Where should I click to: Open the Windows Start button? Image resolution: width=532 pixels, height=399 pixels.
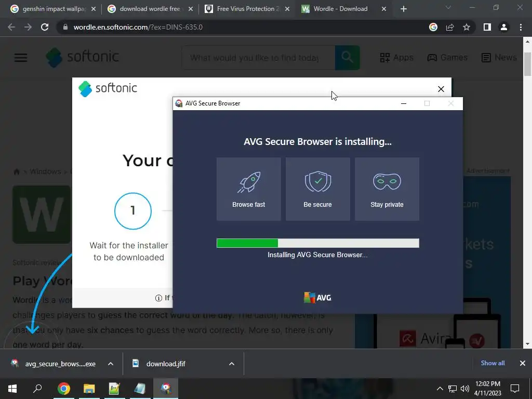click(x=12, y=389)
